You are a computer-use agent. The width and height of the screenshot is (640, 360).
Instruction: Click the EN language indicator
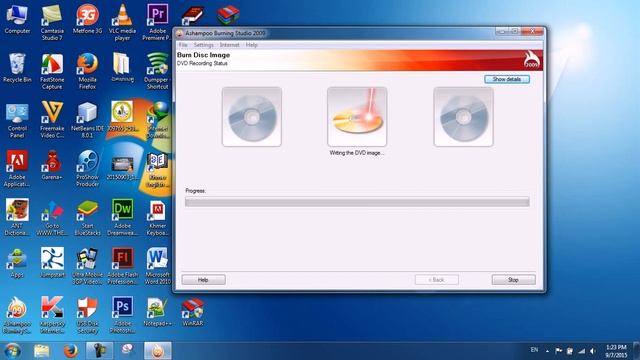534,350
